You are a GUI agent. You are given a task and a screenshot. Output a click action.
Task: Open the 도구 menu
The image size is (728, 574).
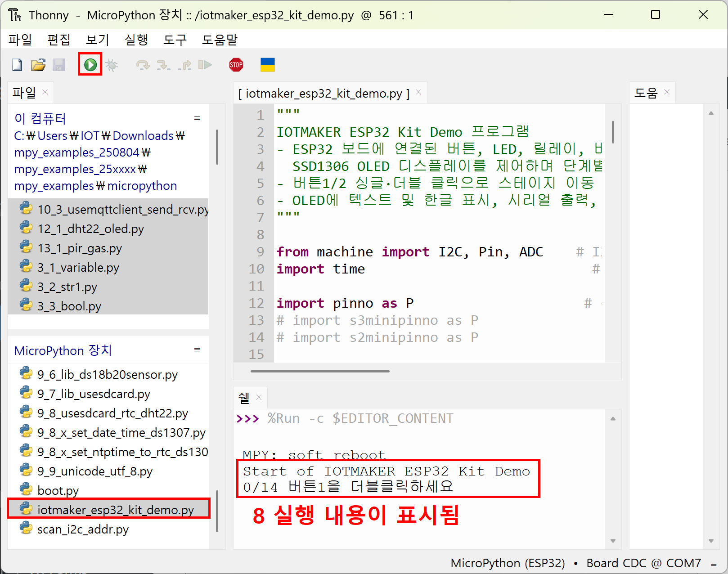click(175, 40)
